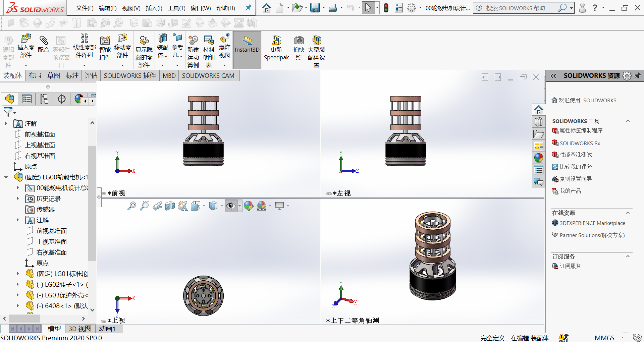This screenshot has height=342, width=644.
Task: Create a New Motion Study (新建运动算例)
Action: (x=193, y=52)
